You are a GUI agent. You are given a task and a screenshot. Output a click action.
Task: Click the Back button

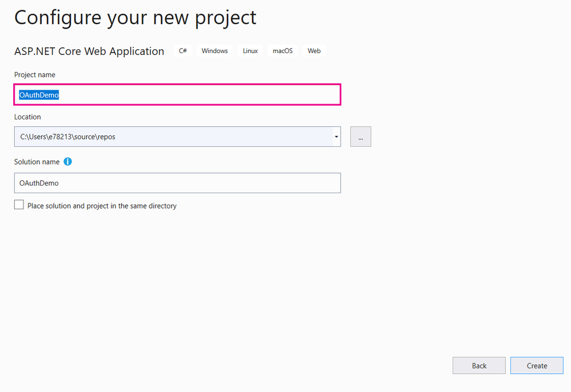(x=478, y=365)
